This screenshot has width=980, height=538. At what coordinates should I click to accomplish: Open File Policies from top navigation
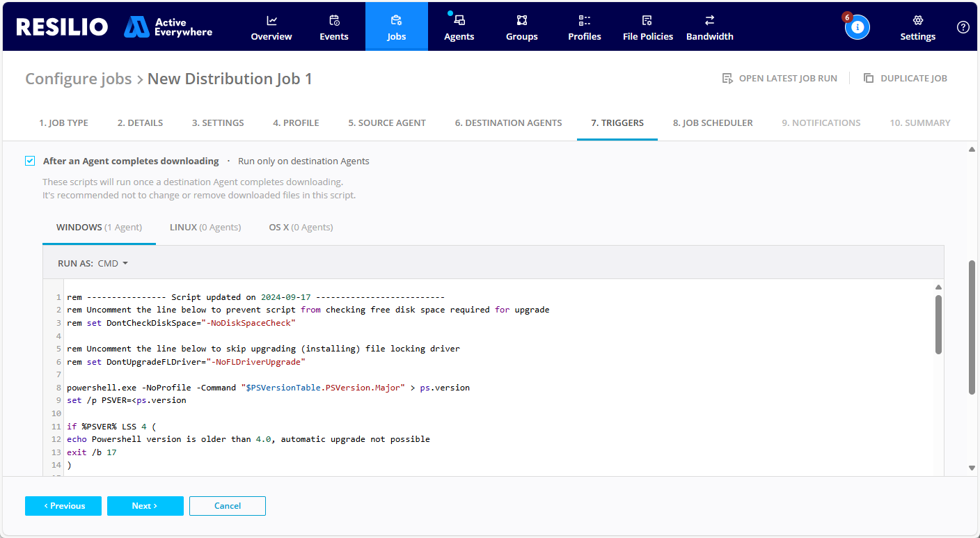click(x=647, y=27)
